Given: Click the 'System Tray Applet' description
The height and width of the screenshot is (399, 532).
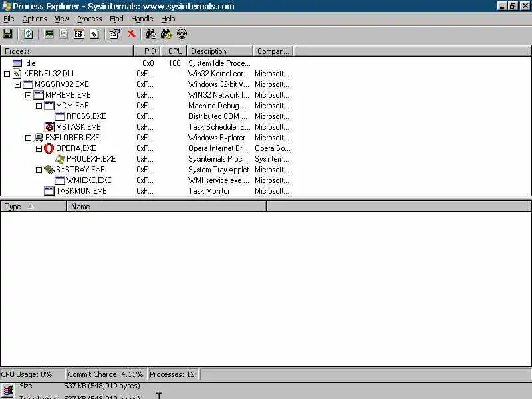Looking at the screenshot, I should [219, 170].
